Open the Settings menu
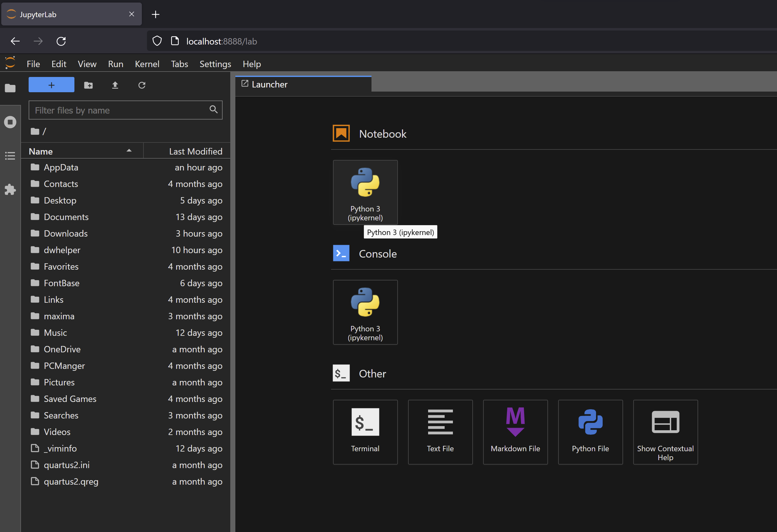The image size is (777, 532). coord(215,64)
